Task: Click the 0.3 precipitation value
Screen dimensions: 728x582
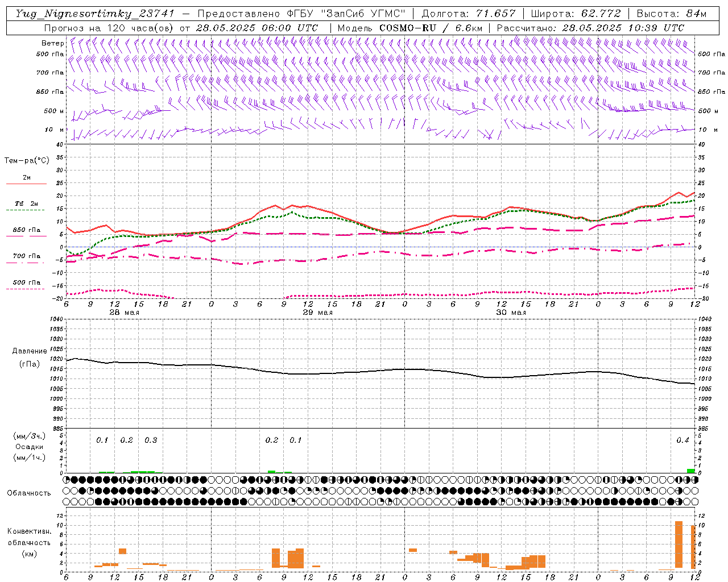Action: point(151,440)
